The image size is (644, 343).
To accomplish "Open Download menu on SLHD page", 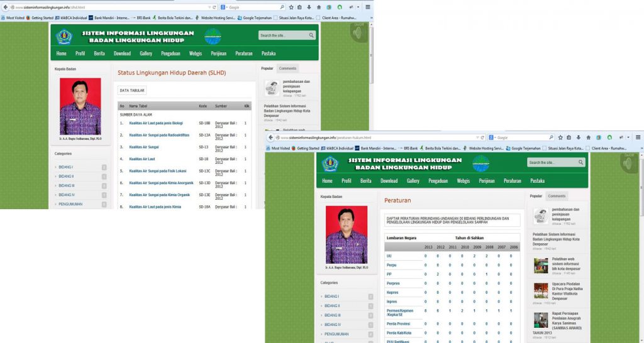I will [122, 53].
